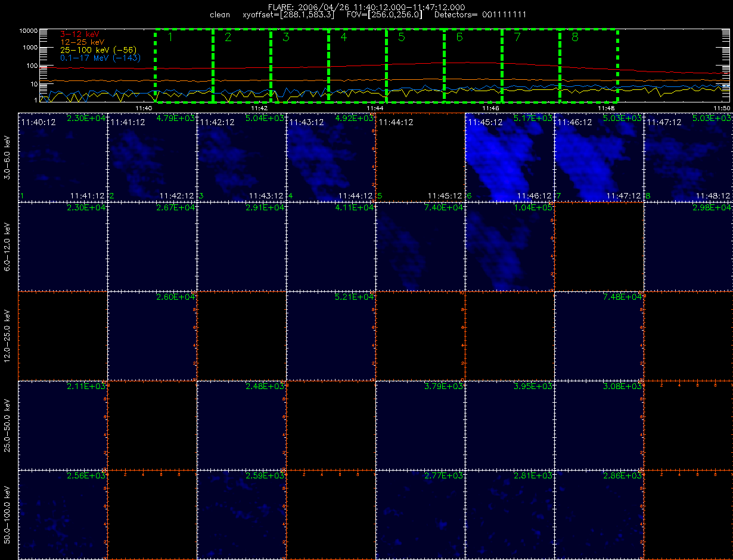Click the orange 12-25 keV legend label

pos(82,42)
